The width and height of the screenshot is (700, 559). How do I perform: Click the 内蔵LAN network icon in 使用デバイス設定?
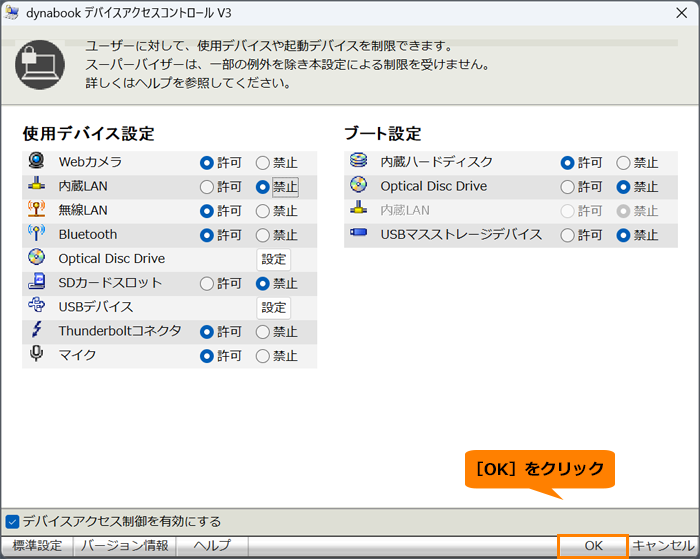(x=37, y=184)
